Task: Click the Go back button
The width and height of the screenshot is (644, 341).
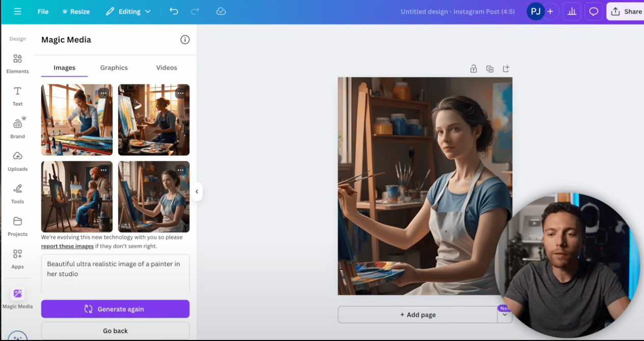Action: tap(115, 331)
